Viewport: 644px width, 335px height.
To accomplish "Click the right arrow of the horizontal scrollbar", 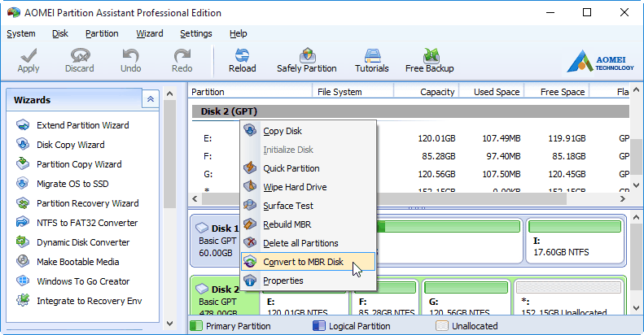I will [x=623, y=199].
